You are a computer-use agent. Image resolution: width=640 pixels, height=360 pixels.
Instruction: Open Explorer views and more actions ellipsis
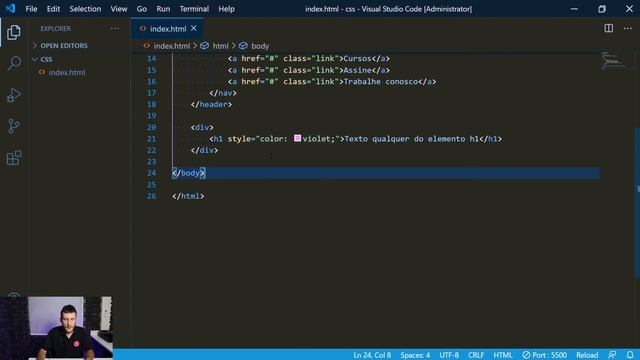pyautogui.click(x=115, y=29)
